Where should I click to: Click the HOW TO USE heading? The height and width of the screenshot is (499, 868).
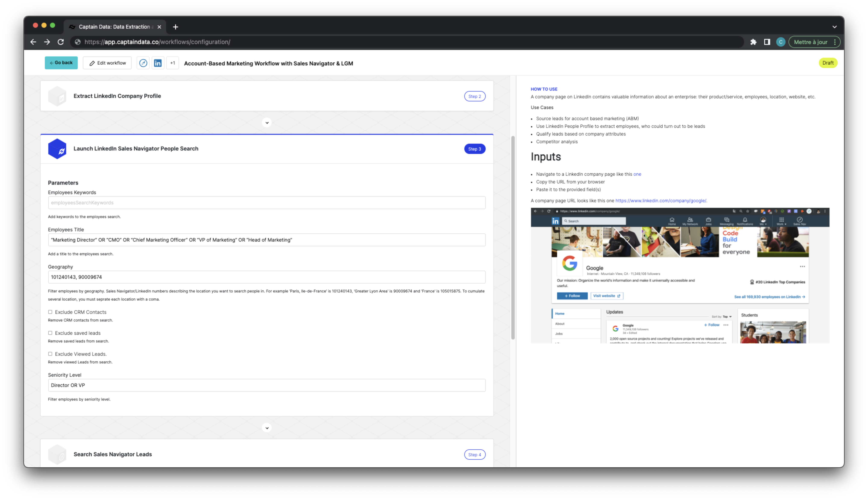pyautogui.click(x=544, y=89)
